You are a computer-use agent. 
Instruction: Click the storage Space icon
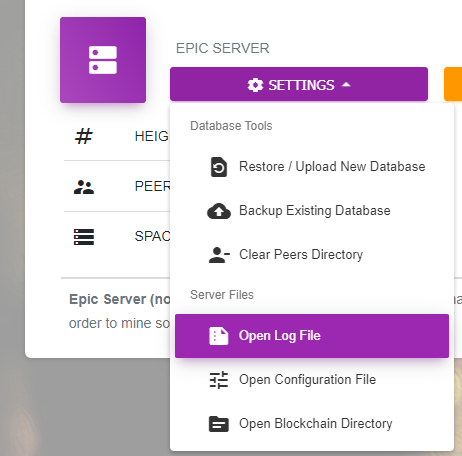pos(84,237)
